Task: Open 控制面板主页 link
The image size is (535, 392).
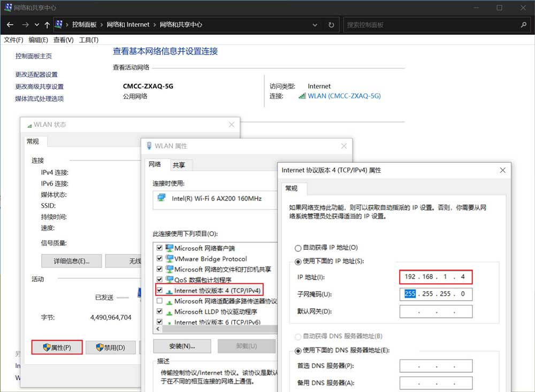Action: [x=33, y=56]
